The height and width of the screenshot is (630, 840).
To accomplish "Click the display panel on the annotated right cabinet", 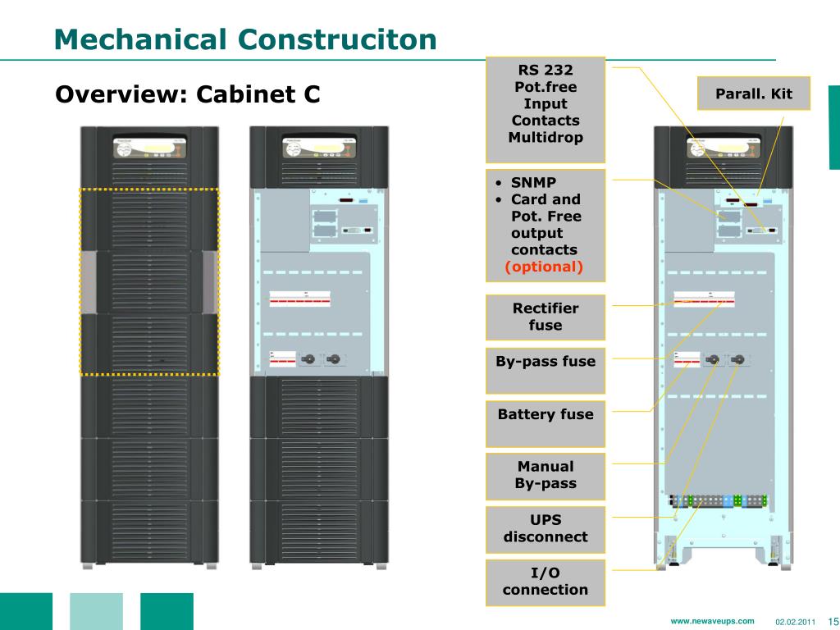I will [x=724, y=148].
